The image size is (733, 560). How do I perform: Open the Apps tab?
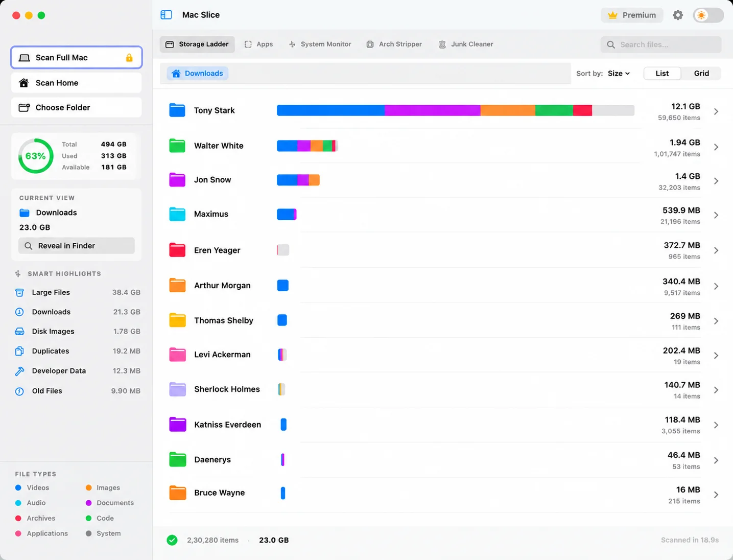pos(258,44)
